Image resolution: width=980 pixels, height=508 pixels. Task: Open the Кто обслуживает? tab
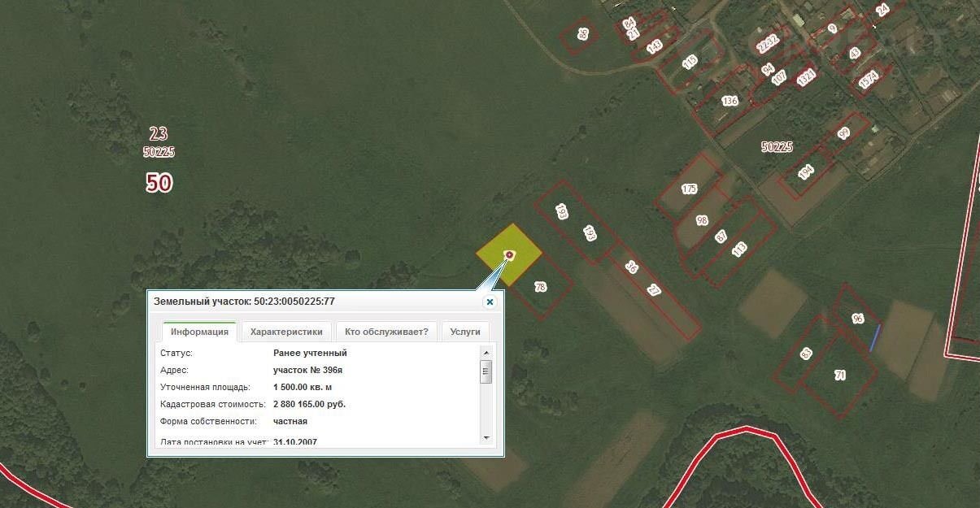click(386, 332)
